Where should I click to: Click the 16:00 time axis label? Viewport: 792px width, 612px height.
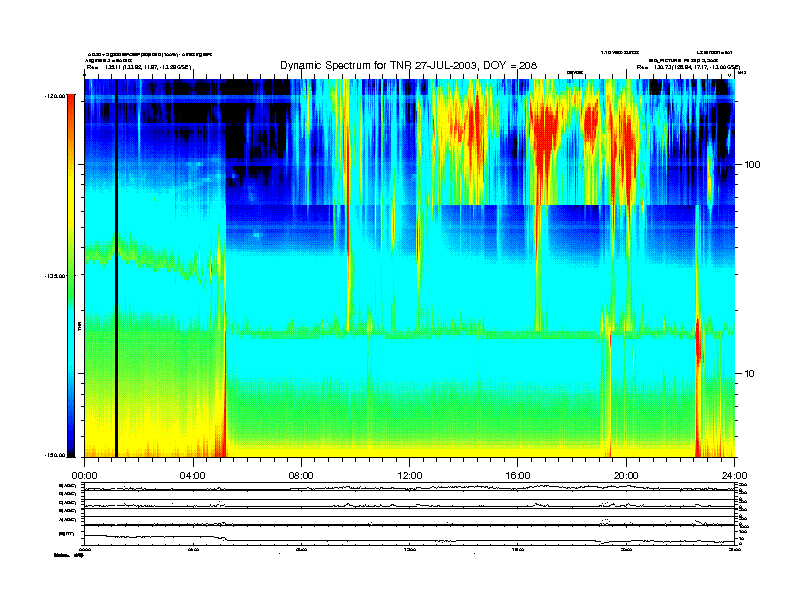tap(518, 476)
